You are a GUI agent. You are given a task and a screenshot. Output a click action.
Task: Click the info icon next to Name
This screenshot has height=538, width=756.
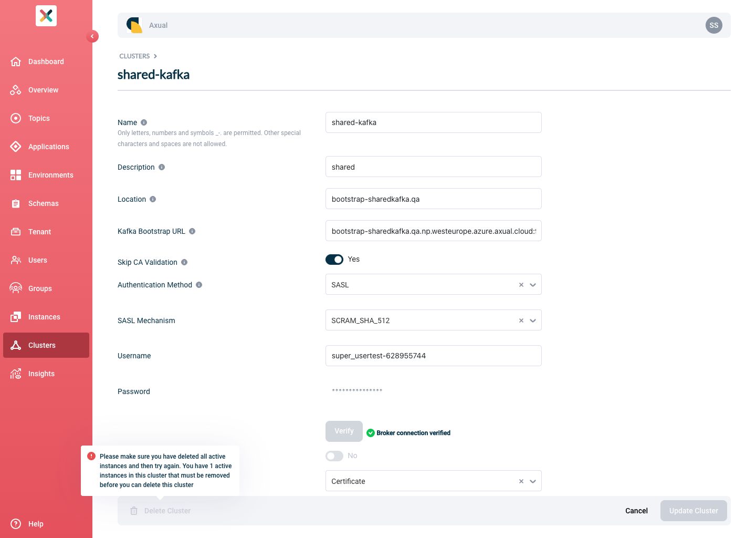point(144,122)
